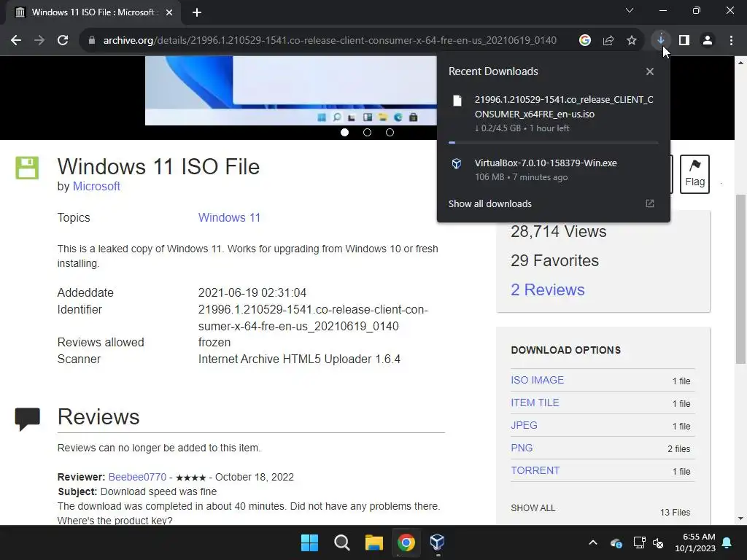Screen dimensions: 747x560
Task: Open VirtualBox from the taskbar
Action: pyautogui.click(x=438, y=542)
